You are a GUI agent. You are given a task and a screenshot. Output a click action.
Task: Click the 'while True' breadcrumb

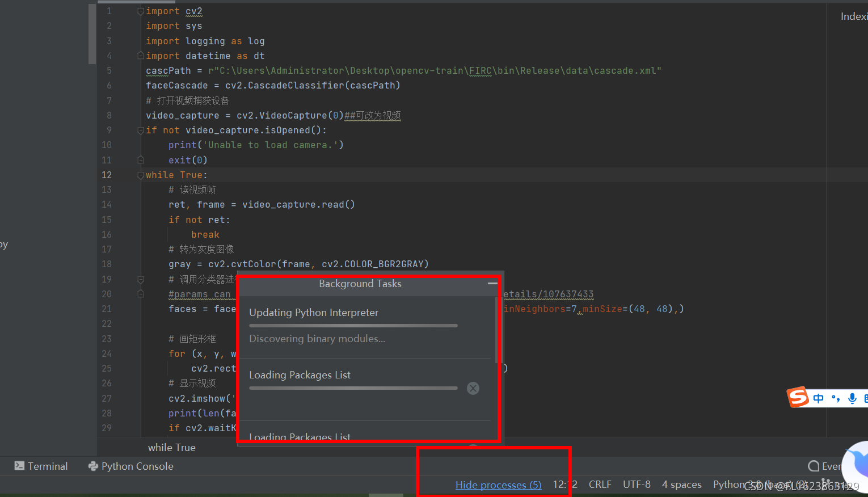[x=172, y=447]
